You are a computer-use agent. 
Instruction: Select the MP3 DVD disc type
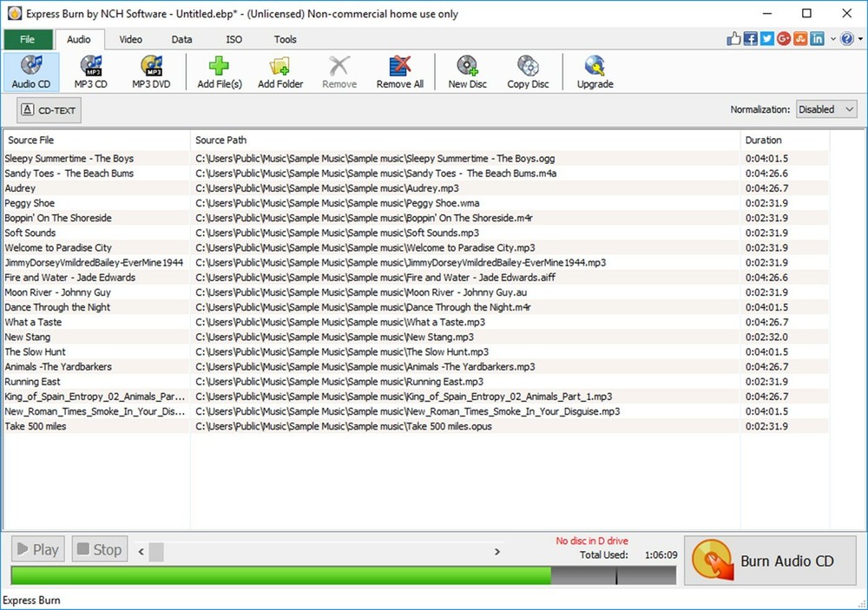pyautogui.click(x=150, y=71)
